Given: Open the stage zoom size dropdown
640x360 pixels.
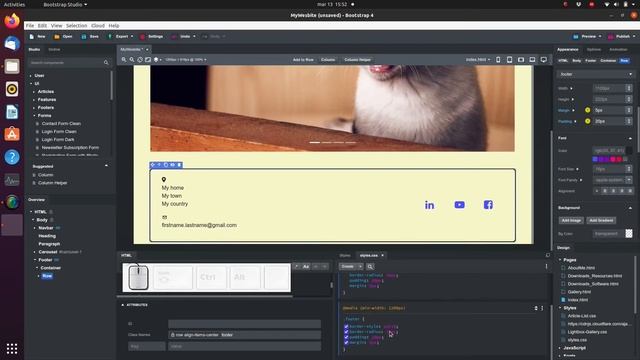Looking at the screenshot, I should coord(186,60).
